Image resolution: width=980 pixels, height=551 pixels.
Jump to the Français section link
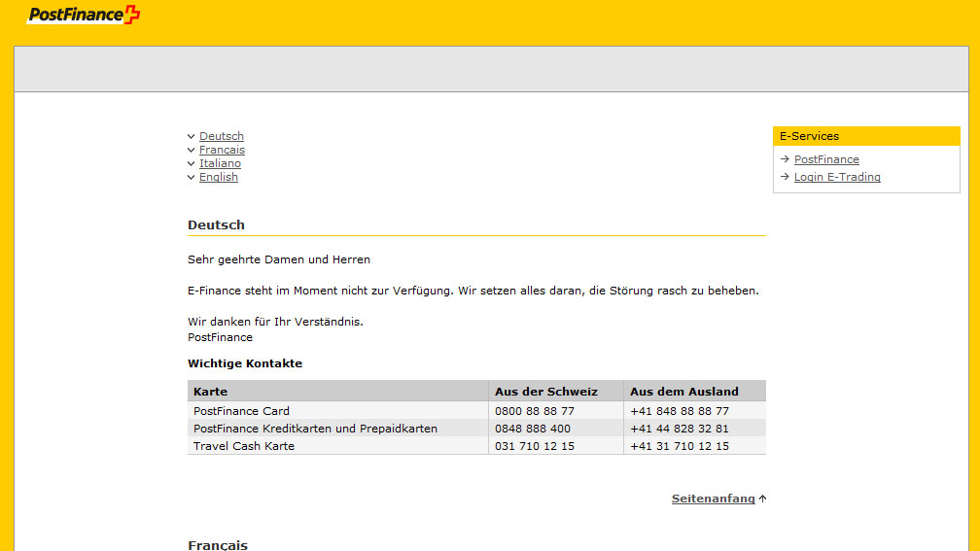(x=222, y=150)
